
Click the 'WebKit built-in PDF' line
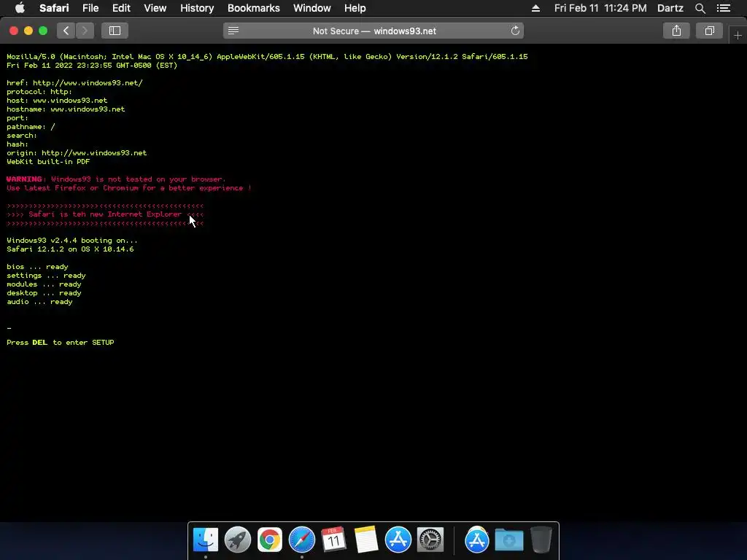(x=48, y=161)
